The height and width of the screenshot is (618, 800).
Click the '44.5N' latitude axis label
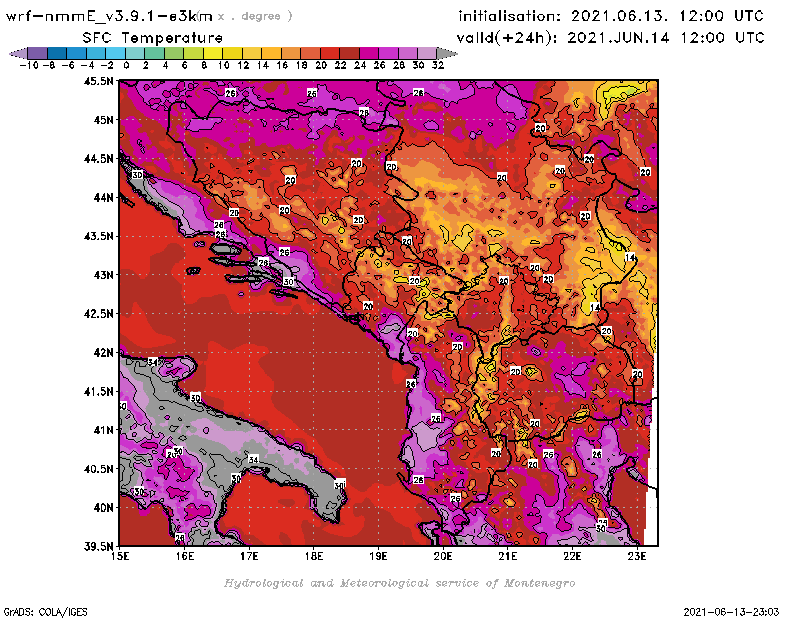[98, 159]
